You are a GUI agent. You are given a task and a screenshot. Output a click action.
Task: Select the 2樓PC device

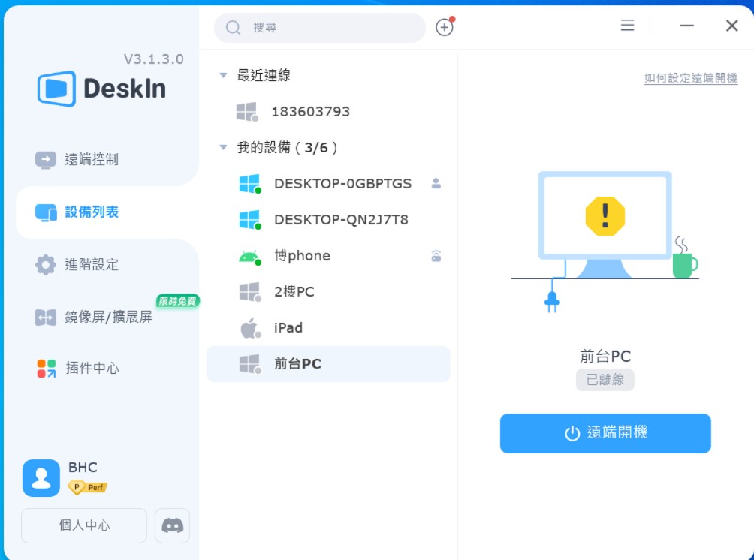(328, 292)
